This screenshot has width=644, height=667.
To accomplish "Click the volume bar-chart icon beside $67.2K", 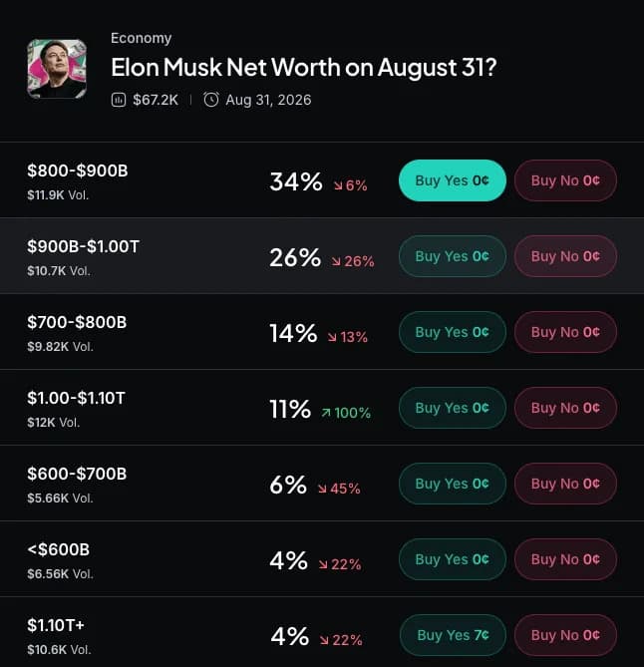I will tap(119, 100).
